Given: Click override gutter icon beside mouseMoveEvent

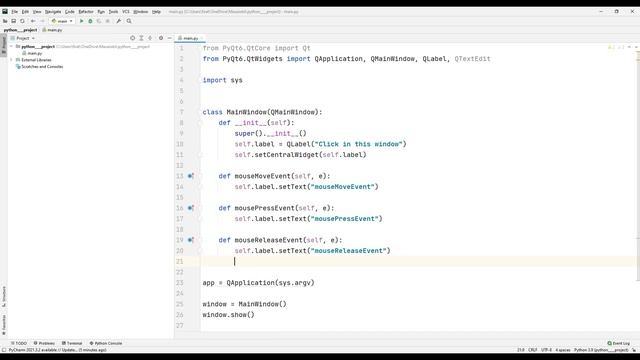Looking at the screenshot, I should pyautogui.click(x=190, y=176).
